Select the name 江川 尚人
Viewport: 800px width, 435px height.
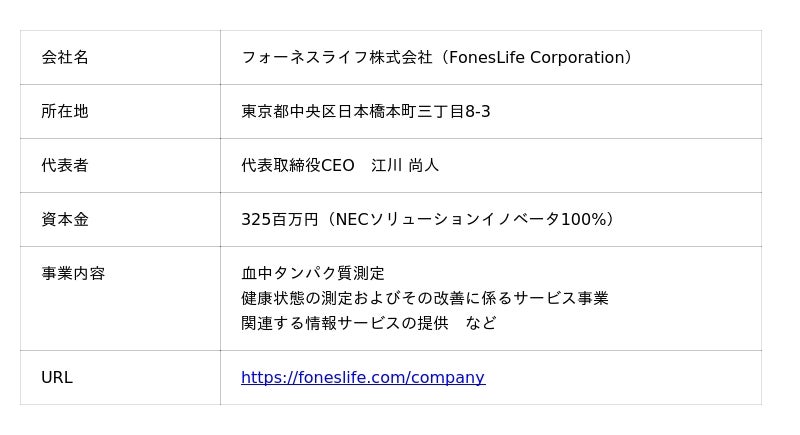tap(405, 166)
